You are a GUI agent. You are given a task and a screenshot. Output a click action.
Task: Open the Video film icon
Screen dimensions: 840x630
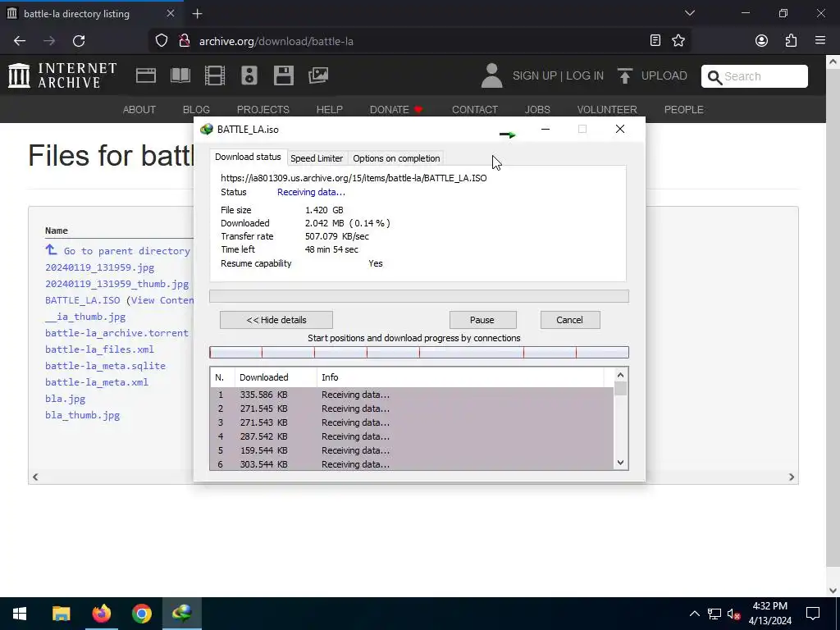215,75
